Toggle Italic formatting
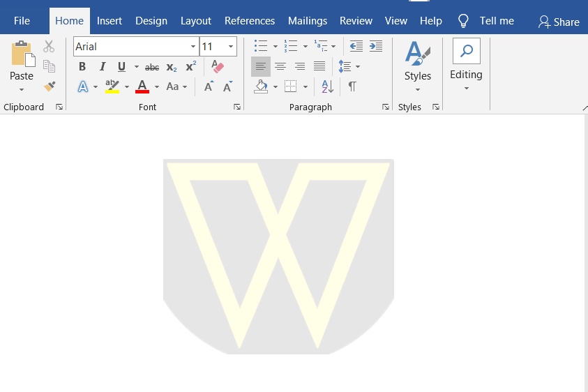 (x=102, y=67)
